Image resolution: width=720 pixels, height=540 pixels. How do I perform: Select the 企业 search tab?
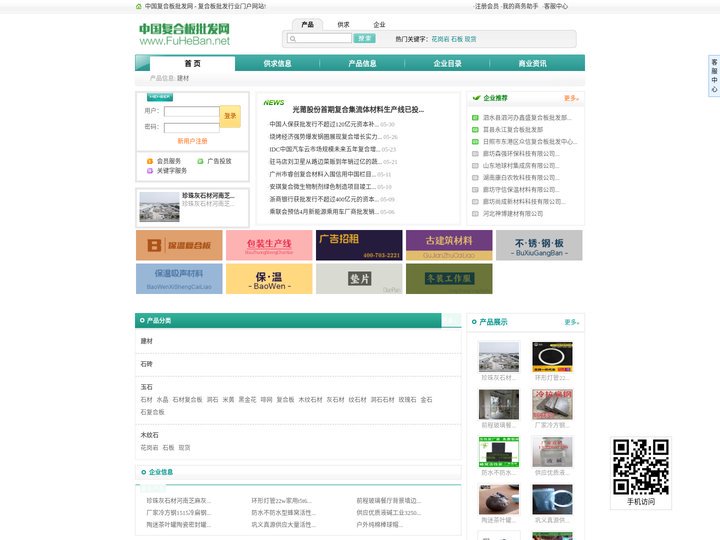pyautogui.click(x=379, y=24)
